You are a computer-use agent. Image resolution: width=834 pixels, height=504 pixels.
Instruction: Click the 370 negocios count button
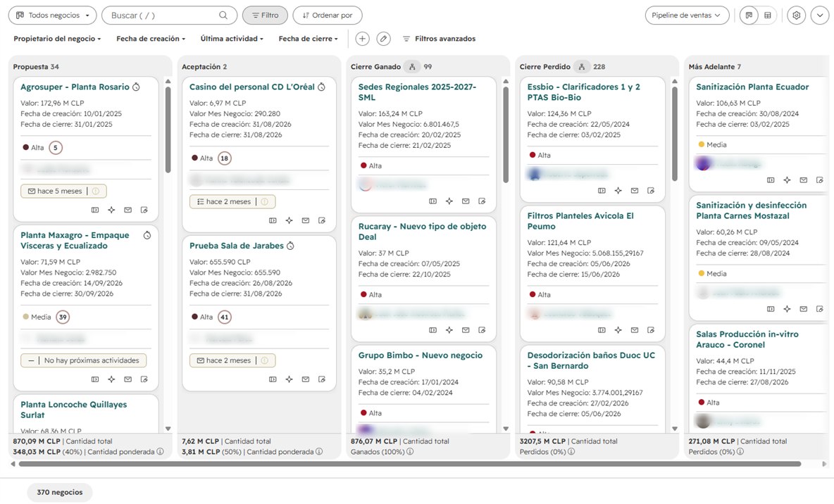point(60,492)
